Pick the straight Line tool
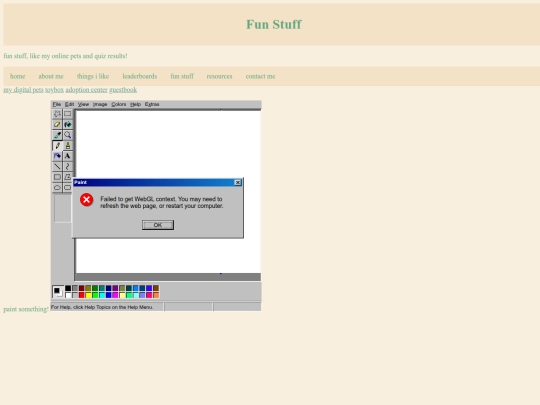The image size is (540, 405). tap(57, 167)
